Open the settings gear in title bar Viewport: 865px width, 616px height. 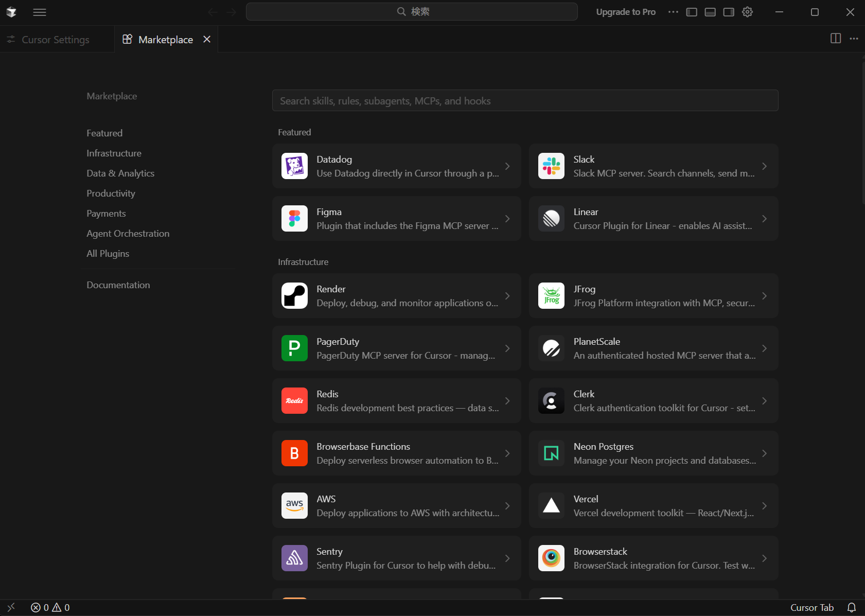point(747,12)
